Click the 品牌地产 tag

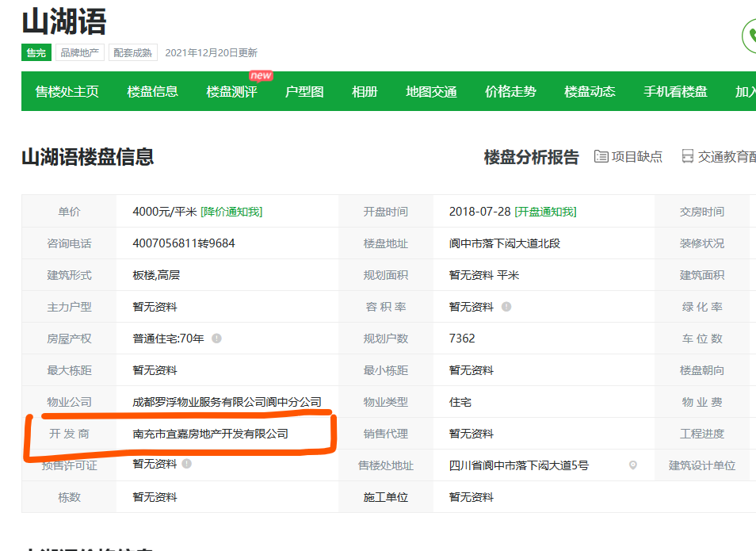(79, 52)
